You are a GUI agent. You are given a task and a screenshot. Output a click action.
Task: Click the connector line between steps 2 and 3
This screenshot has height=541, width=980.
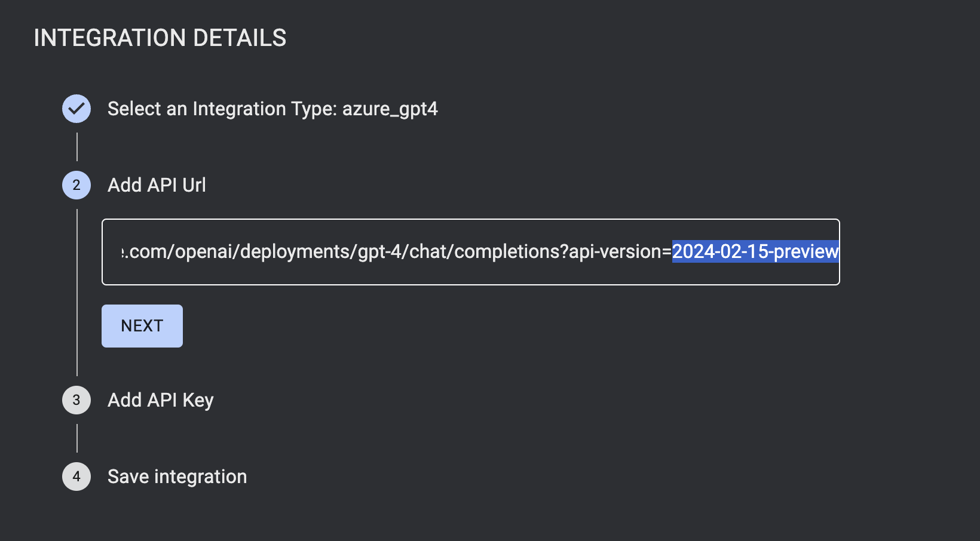pyautogui.click(x=77, y=293)
